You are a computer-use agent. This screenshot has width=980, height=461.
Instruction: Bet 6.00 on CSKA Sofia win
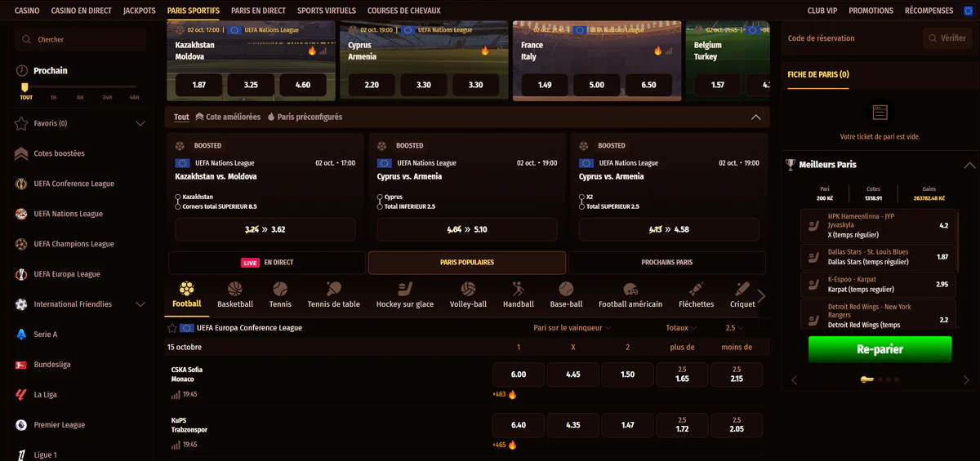pyautogui.click(x=519, y=375)
